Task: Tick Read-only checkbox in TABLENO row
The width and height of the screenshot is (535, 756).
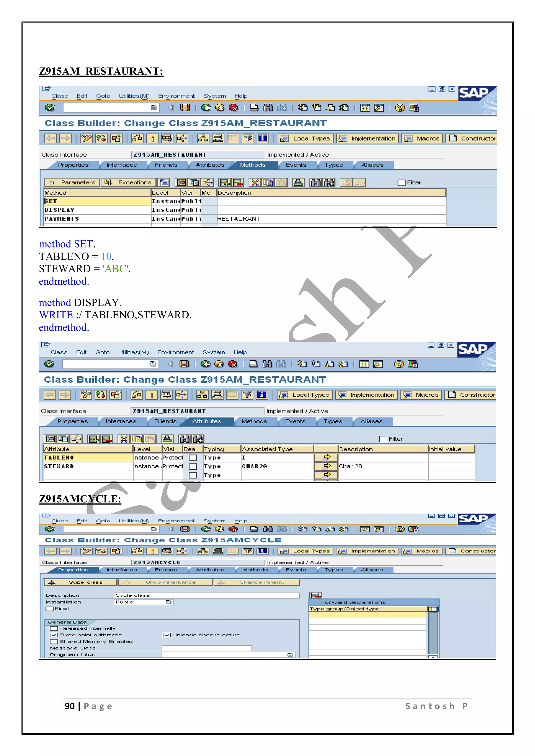Action: [x=193, y=458]
